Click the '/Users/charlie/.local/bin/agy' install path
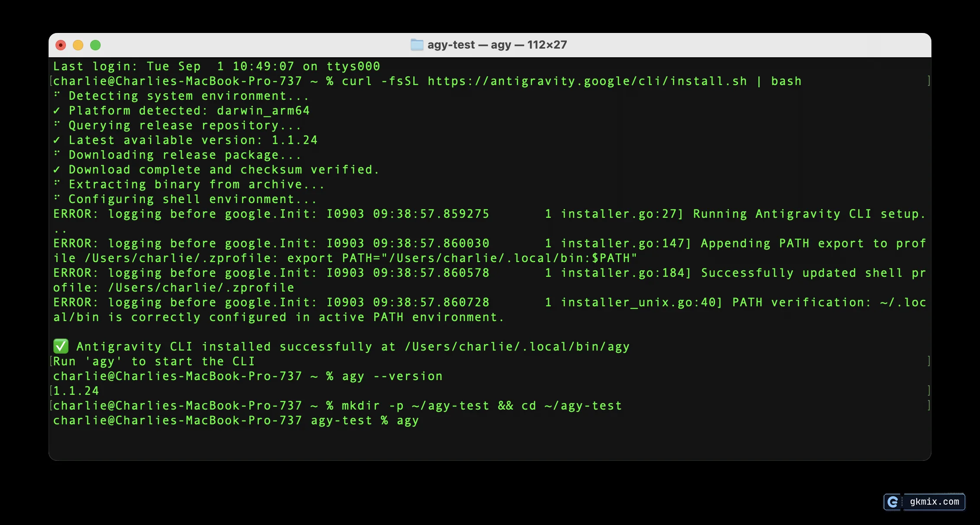 click(517, 347)
